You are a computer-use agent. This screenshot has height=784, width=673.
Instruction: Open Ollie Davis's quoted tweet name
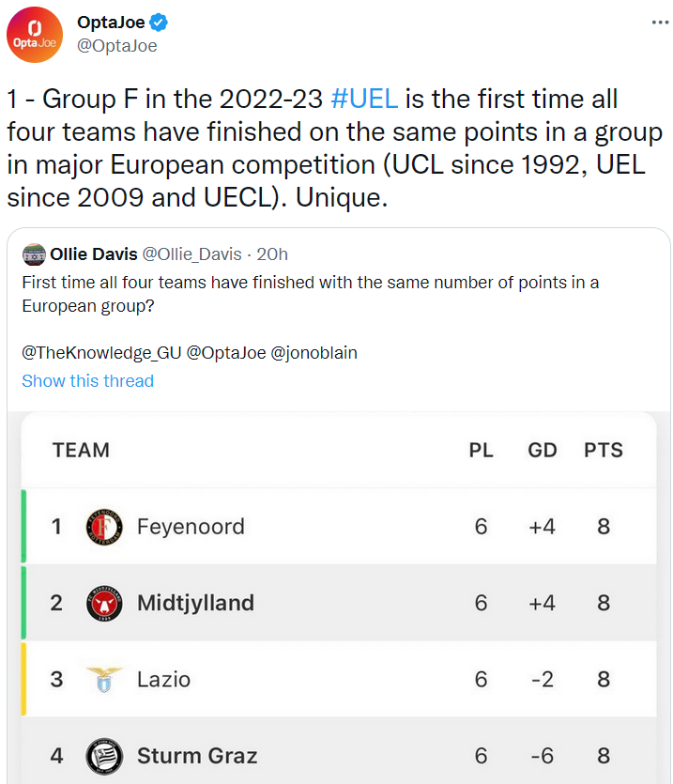click(x=94, y=254)
